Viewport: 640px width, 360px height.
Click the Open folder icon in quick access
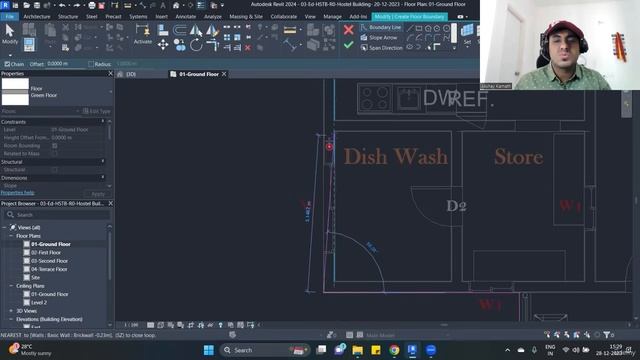click(x=27, y=5)
